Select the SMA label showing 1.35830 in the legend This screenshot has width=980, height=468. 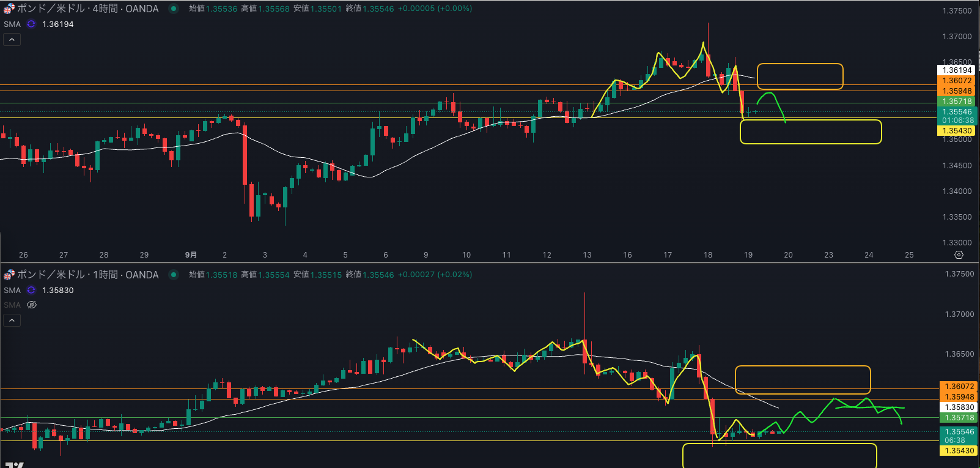12,291
